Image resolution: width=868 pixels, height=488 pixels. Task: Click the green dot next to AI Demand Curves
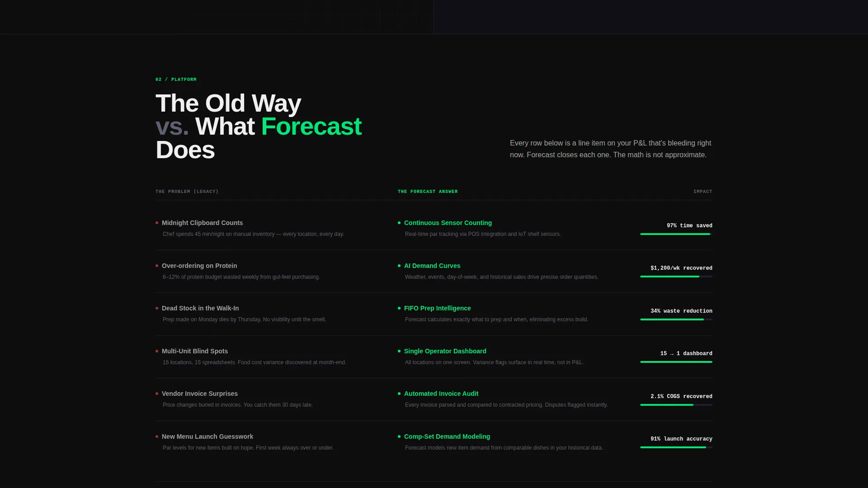tap(399, 266)
